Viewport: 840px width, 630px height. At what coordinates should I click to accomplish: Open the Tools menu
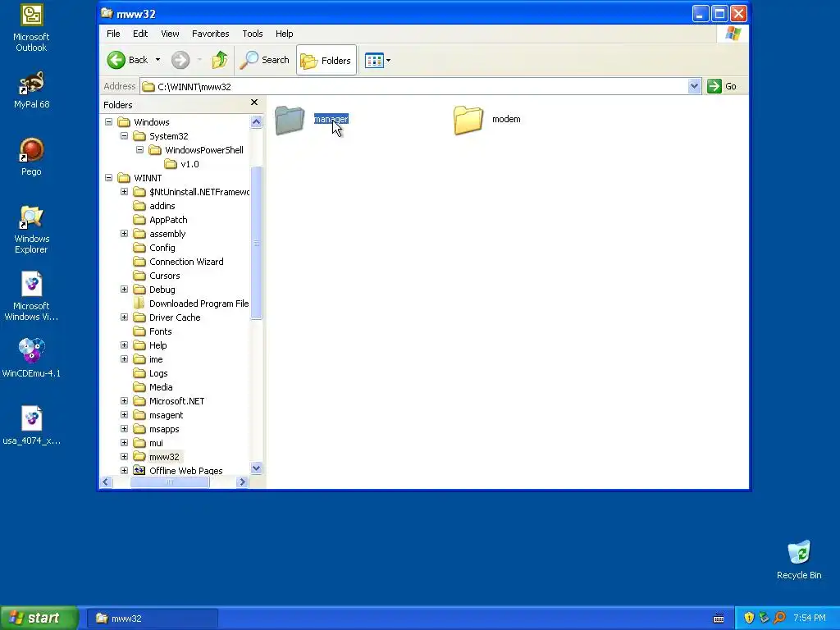click(253, 33)
